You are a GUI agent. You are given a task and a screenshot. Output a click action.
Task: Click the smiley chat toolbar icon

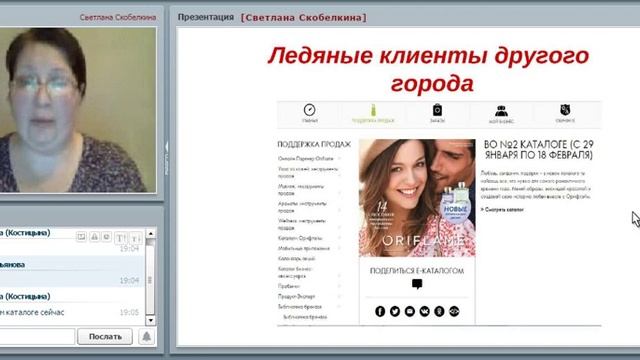click(107, 236)
